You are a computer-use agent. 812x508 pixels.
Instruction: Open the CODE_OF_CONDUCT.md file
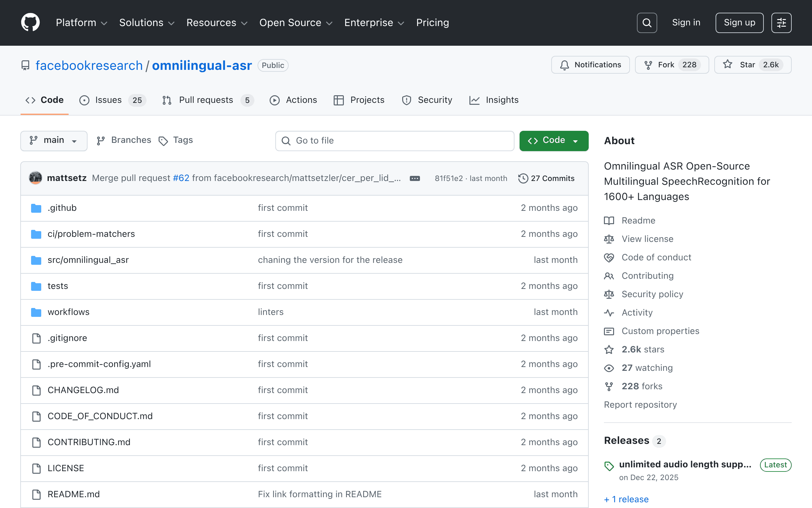coord(100,416)
